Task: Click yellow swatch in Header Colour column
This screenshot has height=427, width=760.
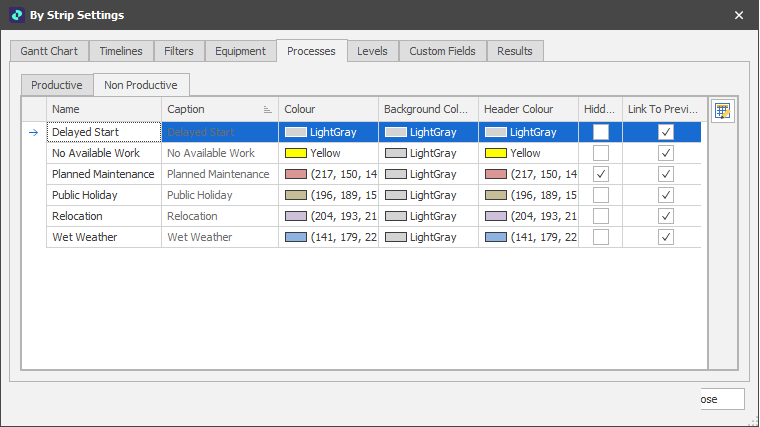Action: click(x=495, y=153)
